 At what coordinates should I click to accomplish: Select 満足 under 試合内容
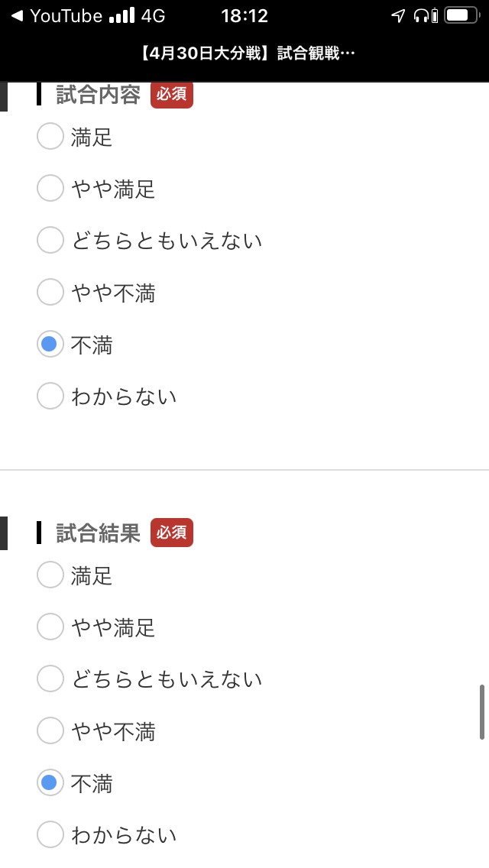pos(50,137)
